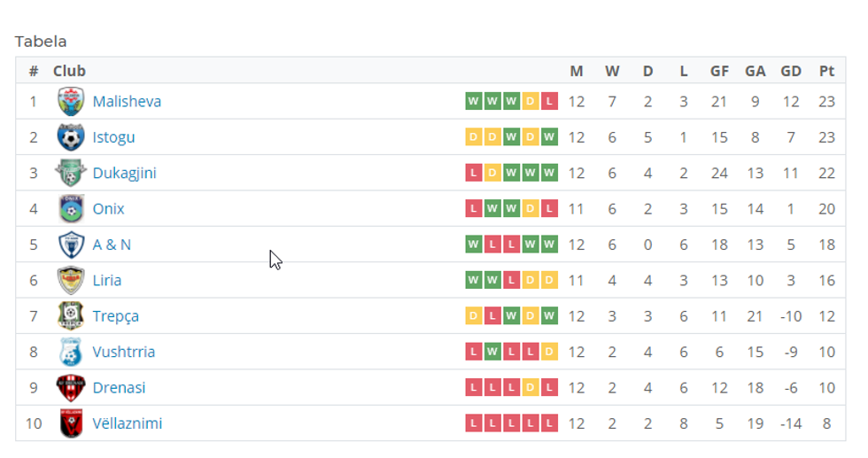Open the Vëllaznimi team link
This screenshot has height=458, width=868.
point(128,423)
